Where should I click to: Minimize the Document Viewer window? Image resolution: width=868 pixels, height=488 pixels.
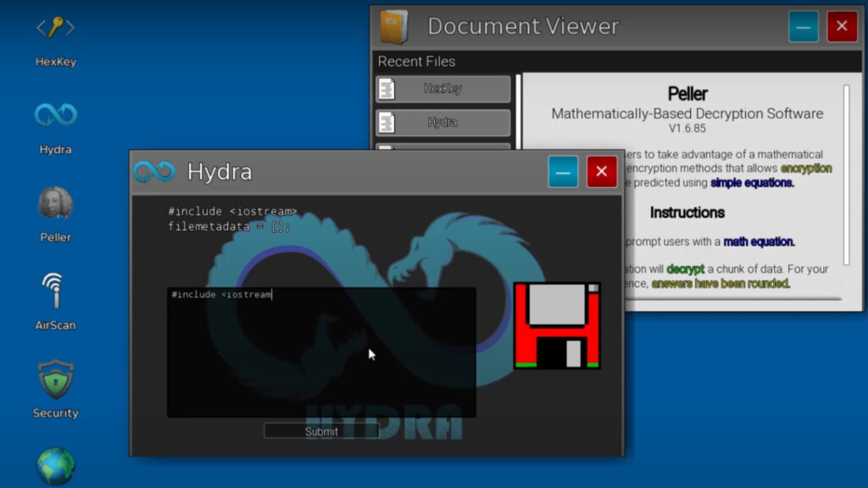pos(802,25)
